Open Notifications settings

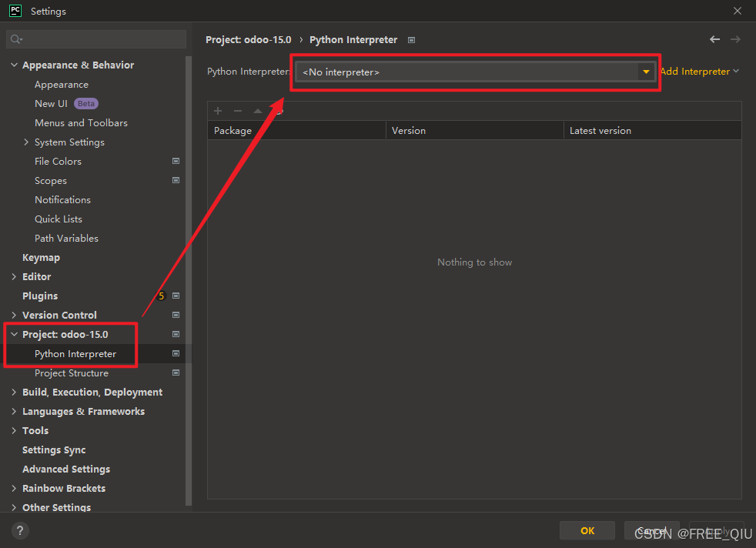click(62, 199)
